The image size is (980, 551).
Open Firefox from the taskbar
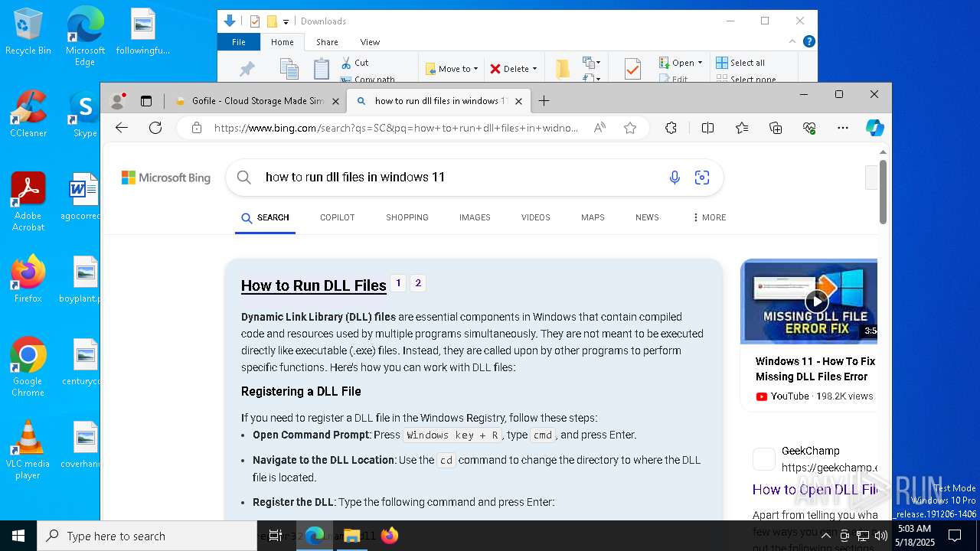point(390,536)
